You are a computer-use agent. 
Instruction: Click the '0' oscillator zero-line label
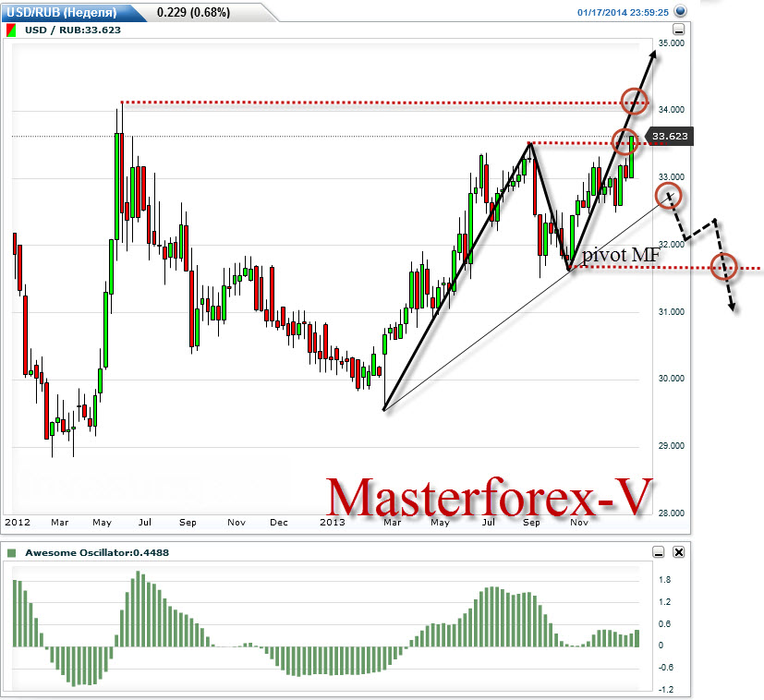(x=661, y=646)
